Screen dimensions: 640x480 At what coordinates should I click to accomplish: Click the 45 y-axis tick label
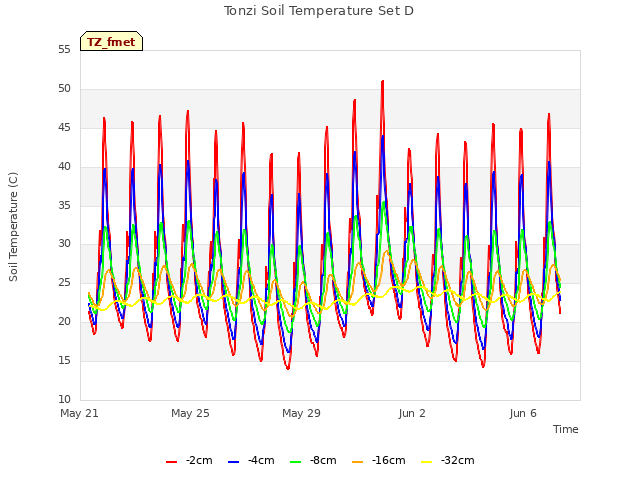pos(64,128)
